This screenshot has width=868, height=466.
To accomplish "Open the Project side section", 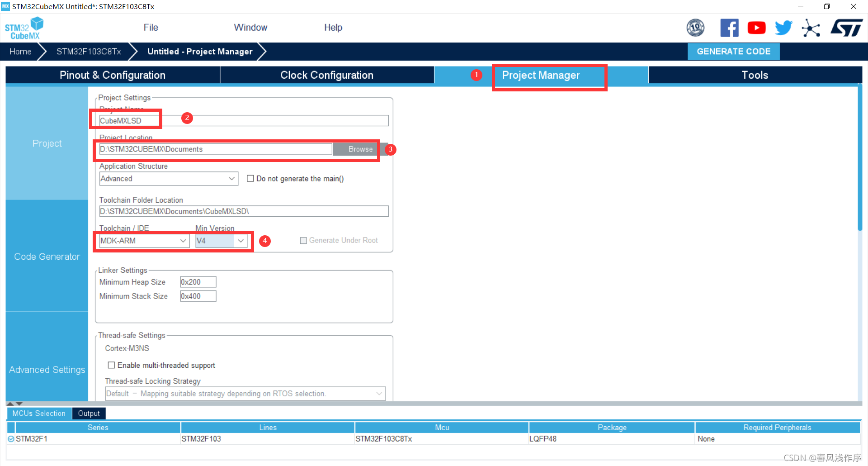I will point(47,143).
